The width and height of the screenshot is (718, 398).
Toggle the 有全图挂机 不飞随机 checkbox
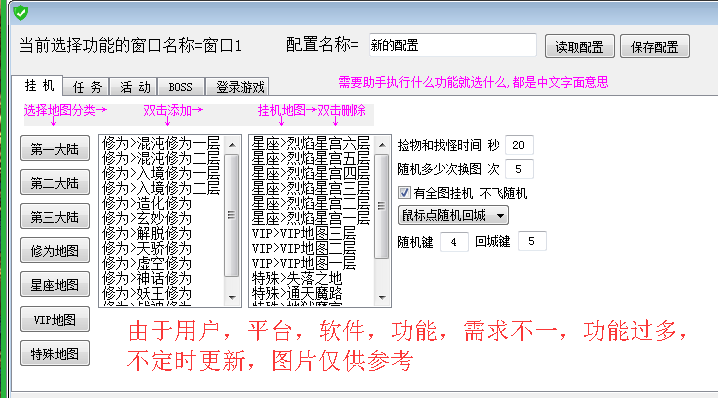click(x=404, y=192)
